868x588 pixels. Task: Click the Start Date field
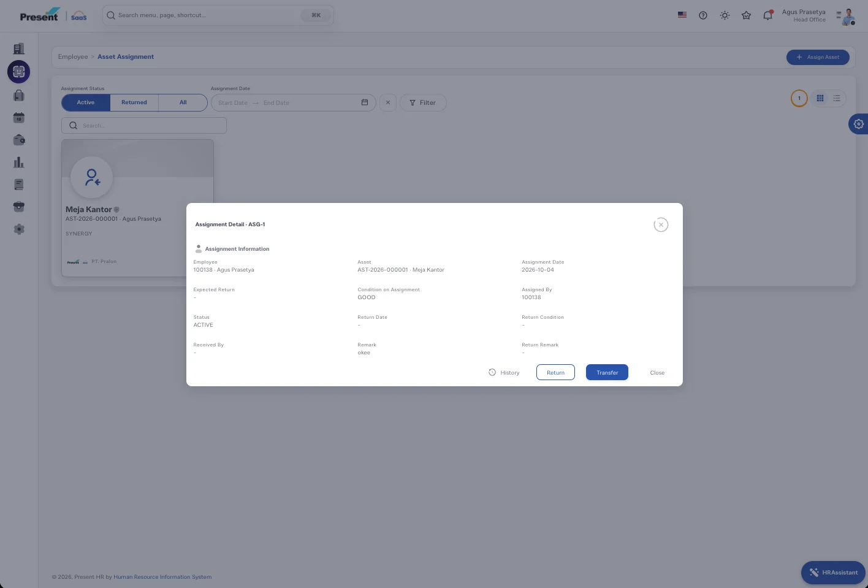pyautogui.click(x=233, y=103)
